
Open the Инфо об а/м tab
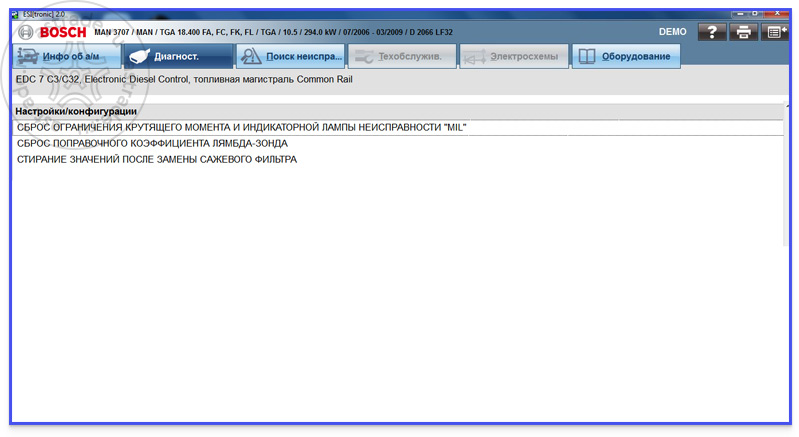pos(67,56)
